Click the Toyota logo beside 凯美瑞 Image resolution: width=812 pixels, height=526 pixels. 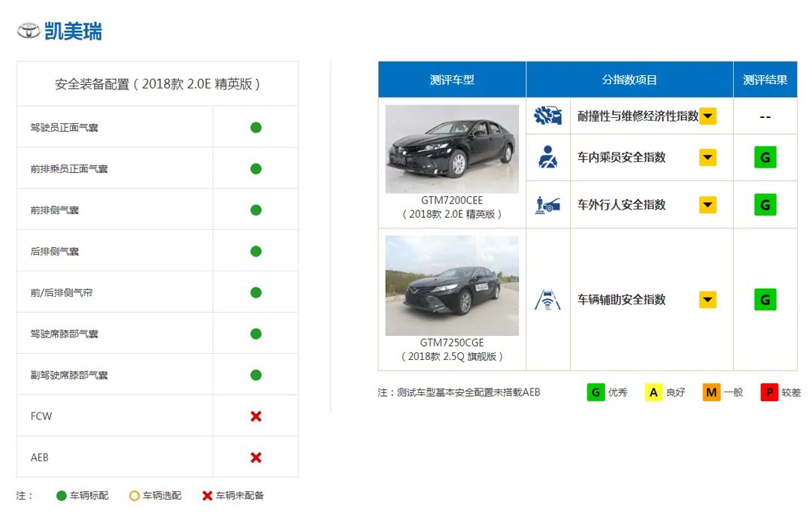[29, 31]
